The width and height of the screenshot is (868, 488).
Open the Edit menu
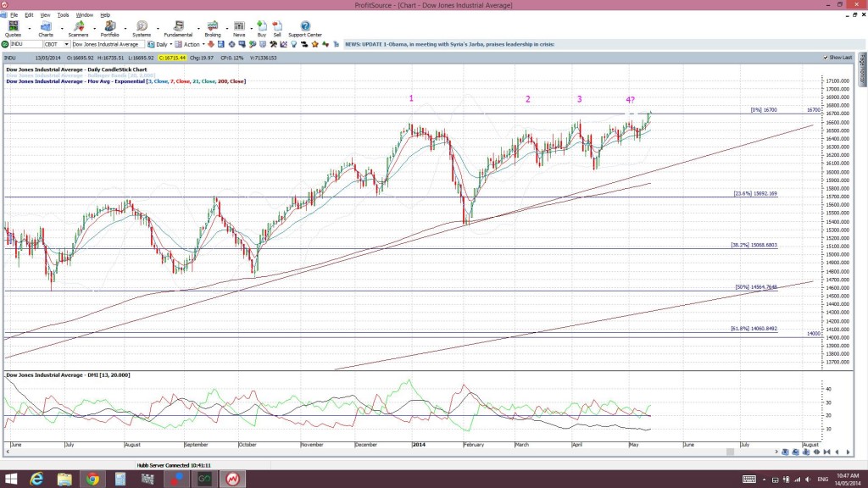(29, 15)
